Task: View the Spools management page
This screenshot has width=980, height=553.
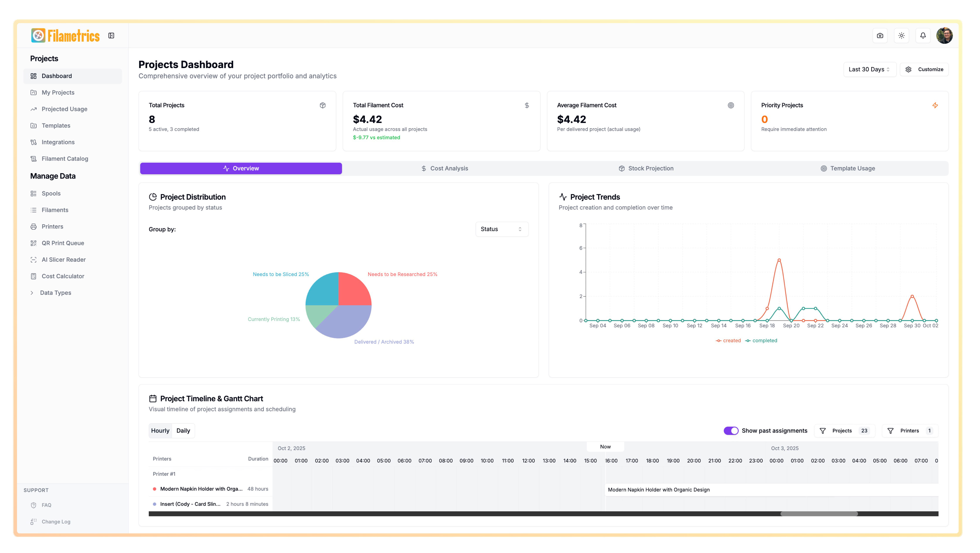Action: click(51, 193)
